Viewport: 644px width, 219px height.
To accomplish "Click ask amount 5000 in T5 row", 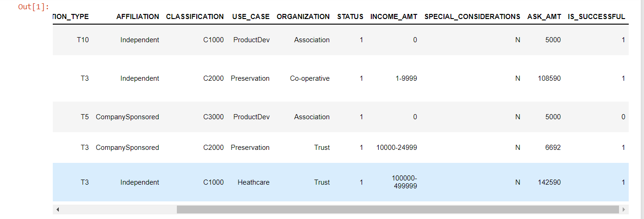I will (x=553, y=117).
